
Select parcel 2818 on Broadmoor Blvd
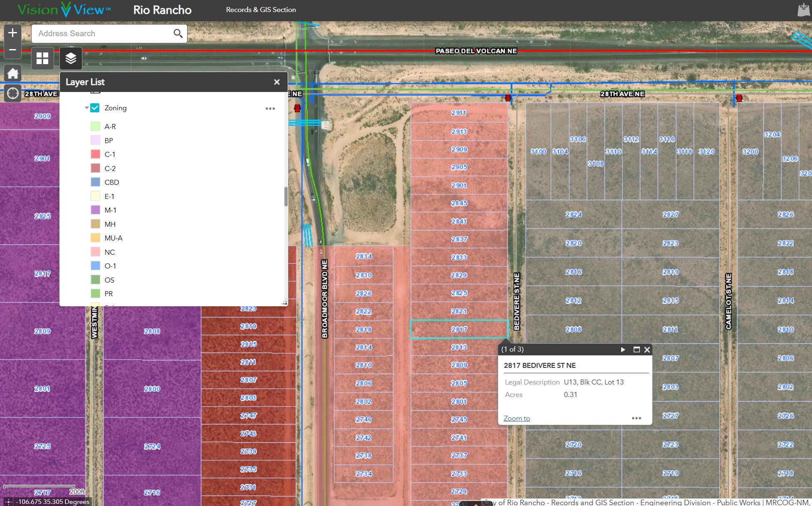point(364,330)
